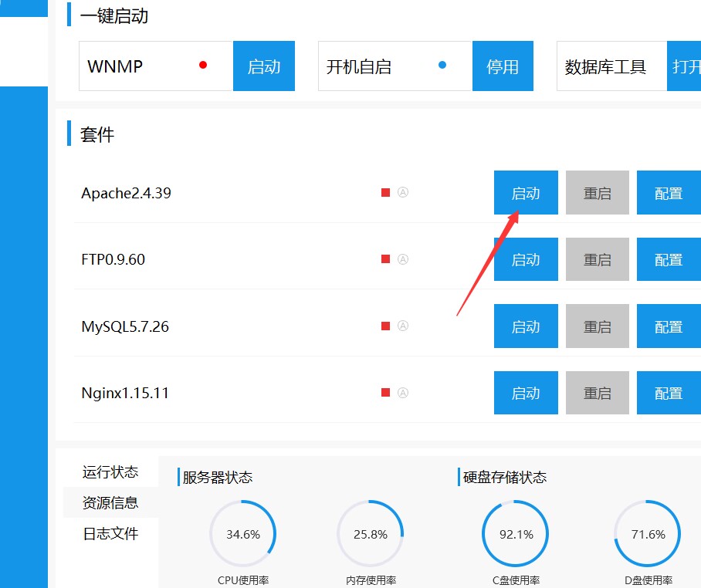Switch to the 资源信息 tab
Image resolution: width=701 pixels, height=588 pixels.
[x=110, y=502]
